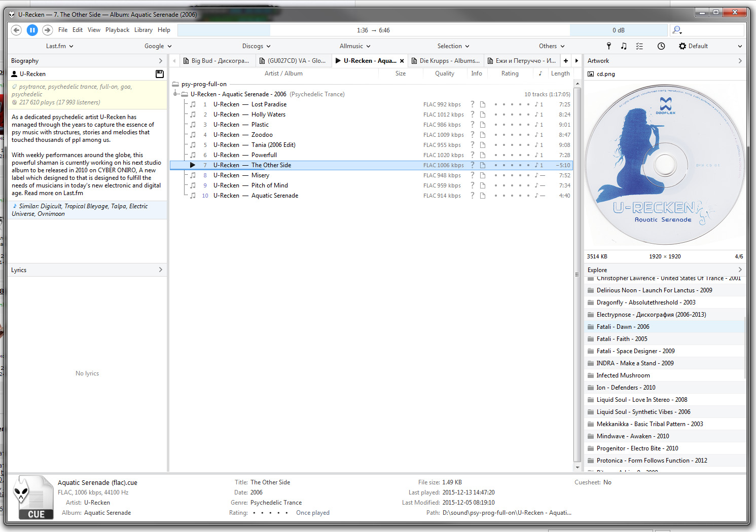The image size is (756, 532).
Task: Click the music note icon in the toolbar
Action: [x=624, y=46]
